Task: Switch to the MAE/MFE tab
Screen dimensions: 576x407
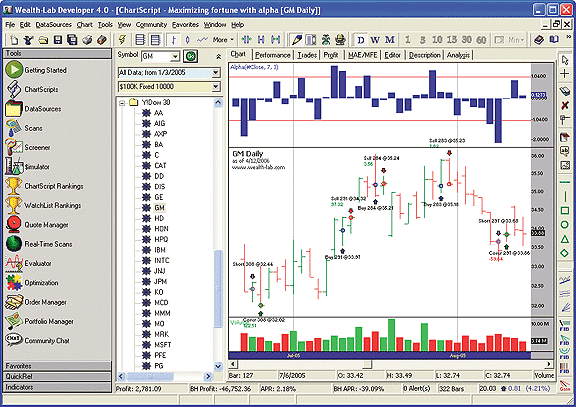Action: tap(363, 55)
